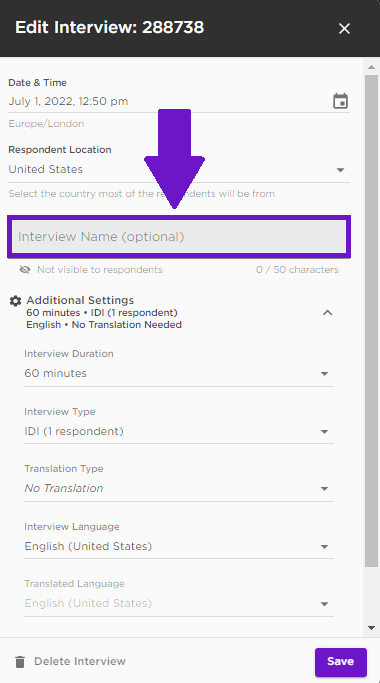Image resolution: width=380 pixels, height=683 pixels.
Task: Click the Delete Interview link
Action: point(80,661)
